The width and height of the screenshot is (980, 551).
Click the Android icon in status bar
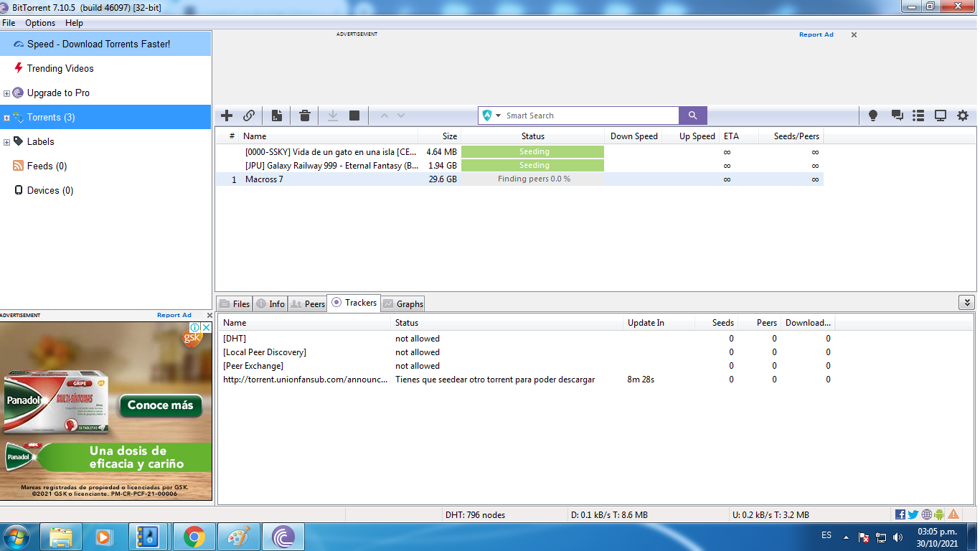940,514
